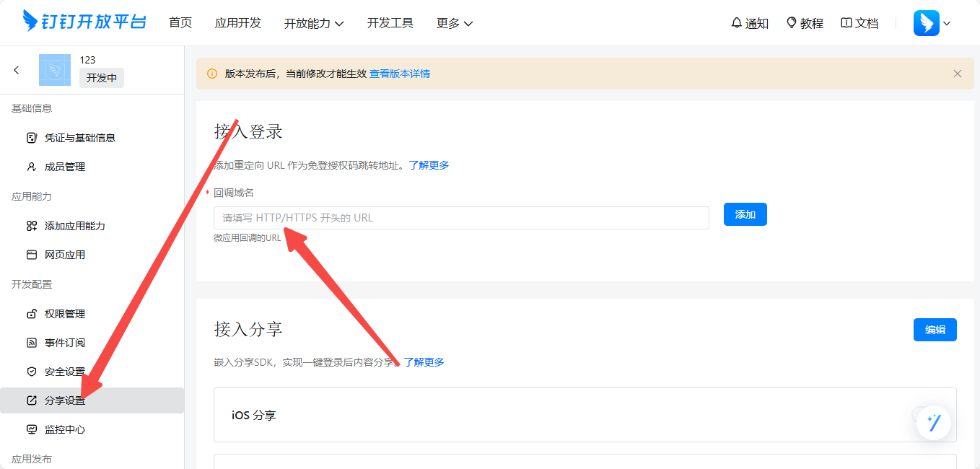Open the 文档 docs icon
This screenshot has width=980, height=469.
[846, 23]
